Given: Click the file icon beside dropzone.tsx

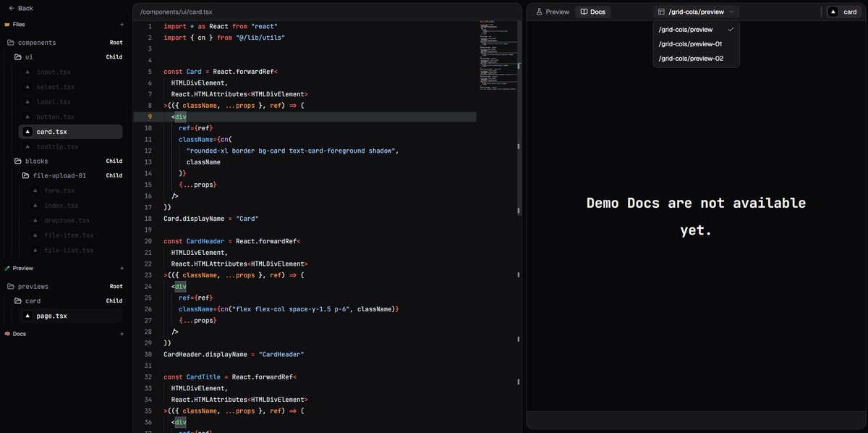Looking at the screenshot, I should [x=35, y=220].
